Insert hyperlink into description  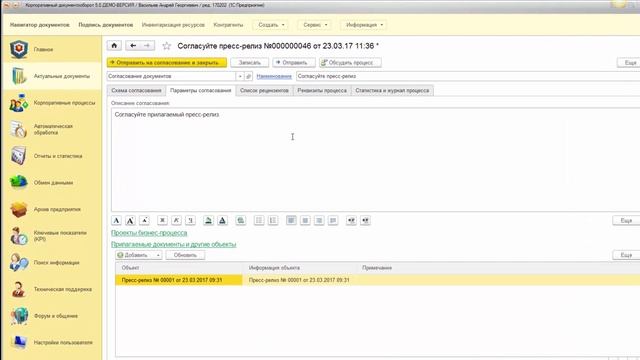click(241, 220)
